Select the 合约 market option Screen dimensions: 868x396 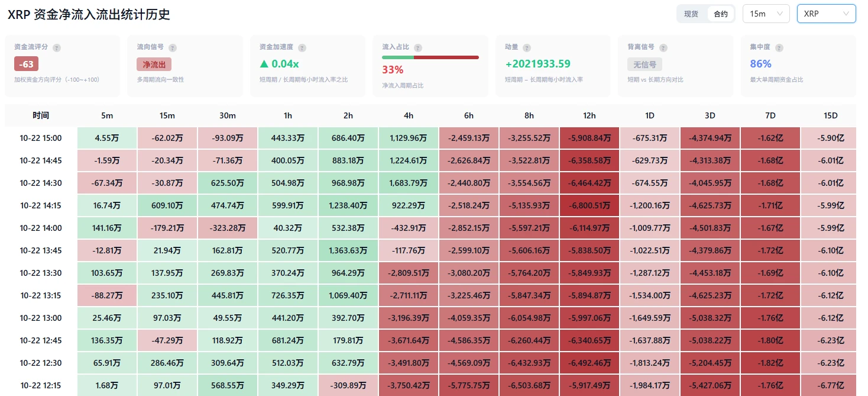pos(721,14)
